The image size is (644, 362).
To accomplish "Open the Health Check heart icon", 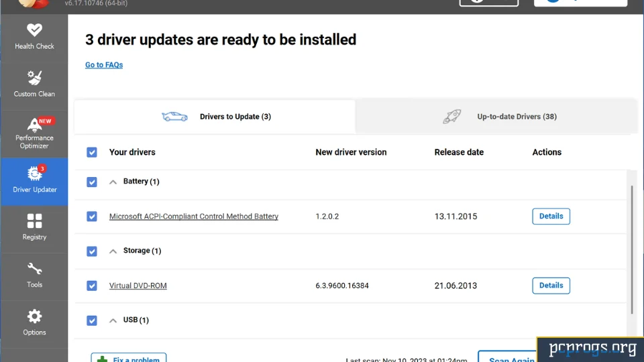I will click(x=34, y=30).
